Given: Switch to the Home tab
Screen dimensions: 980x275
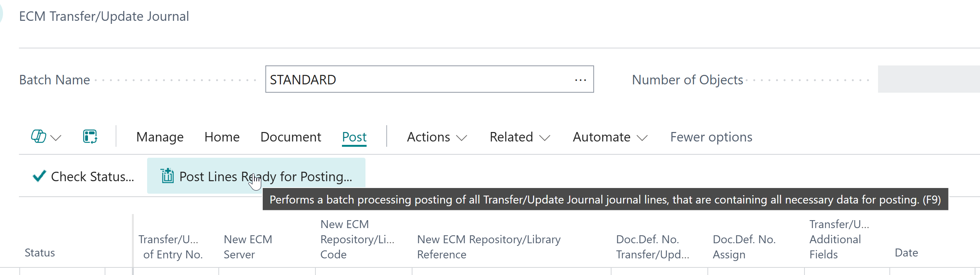Looking at the screenshot, I should click(x=222, y=137).
